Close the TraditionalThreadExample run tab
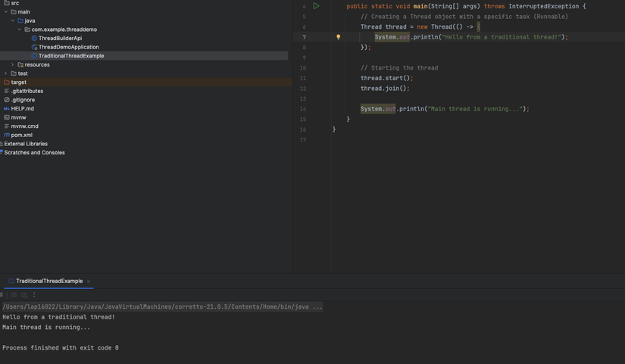The image size is (625, 364). [x=89, y=282]
